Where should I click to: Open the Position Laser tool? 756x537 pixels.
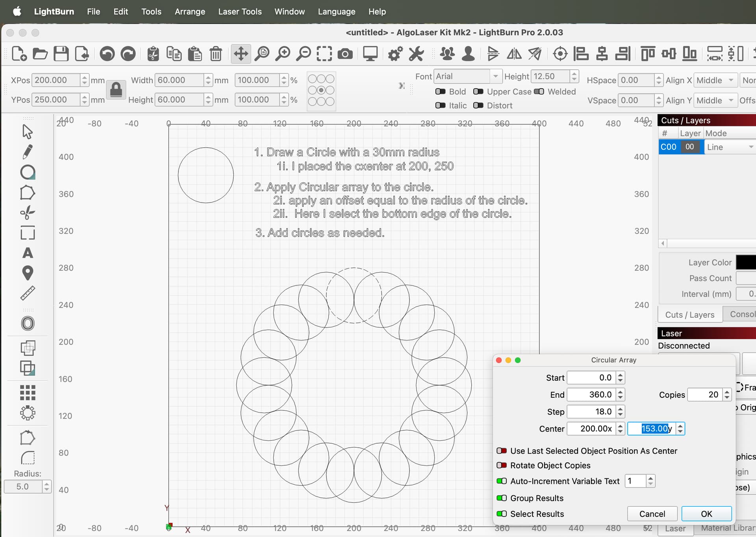click(x=27, y=273)
